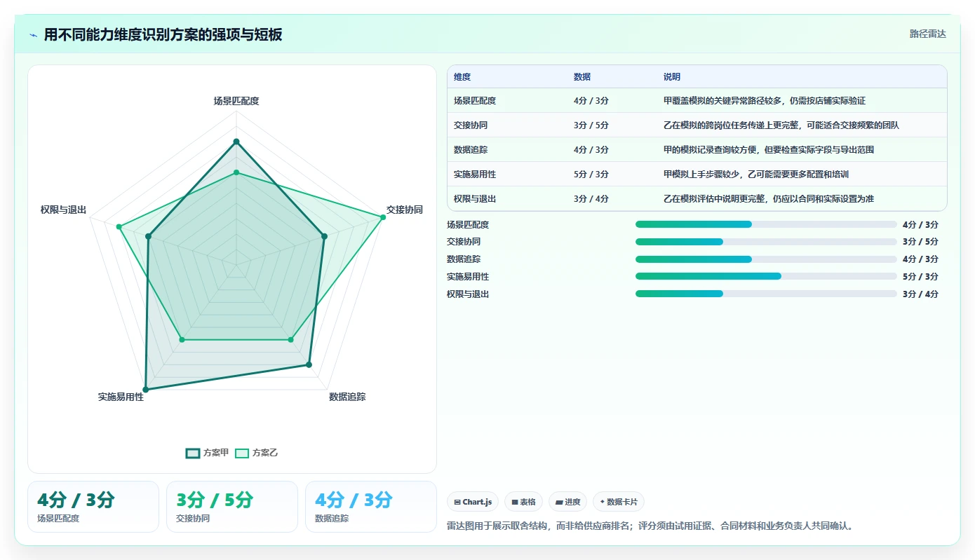The width and height of the screenshot is (975, 560).
Task: Click 方案乙 data point on 权限与退出 axis
Action: click(x=119, y=226)
